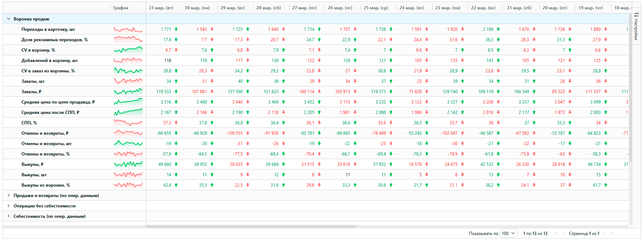Expand Продажи и возвраты (по опер. данным)
The image size is (644, 240).
click(x=9, y=196)
